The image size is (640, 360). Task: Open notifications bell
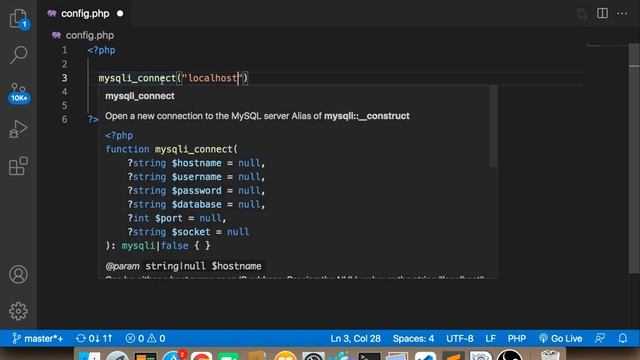pos(622,338)
